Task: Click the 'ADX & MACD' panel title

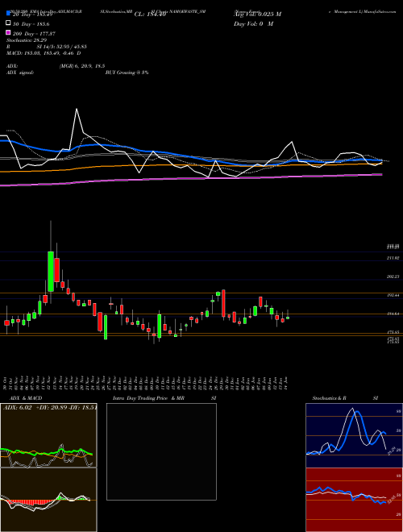Action: tap(26, 398)
